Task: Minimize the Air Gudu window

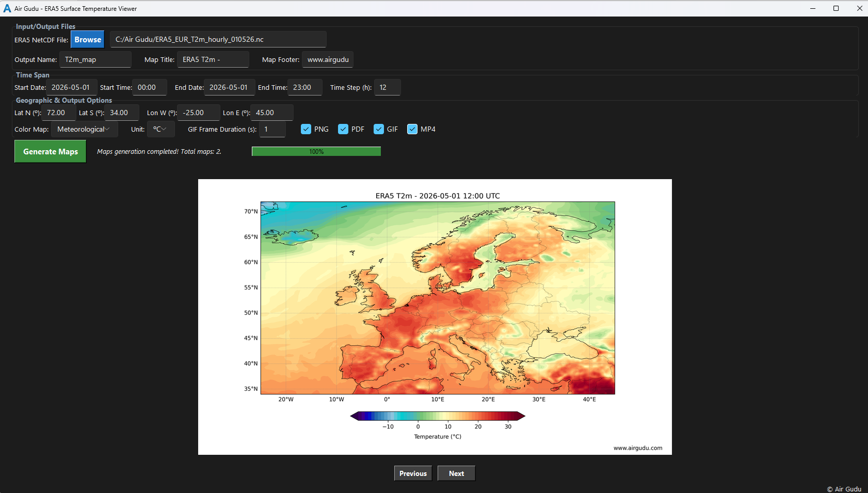Action: [813, 8]
